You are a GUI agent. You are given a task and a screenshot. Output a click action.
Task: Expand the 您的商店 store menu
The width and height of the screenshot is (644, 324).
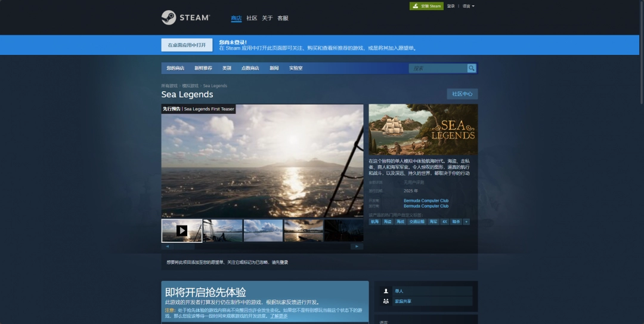coord(175,68)
